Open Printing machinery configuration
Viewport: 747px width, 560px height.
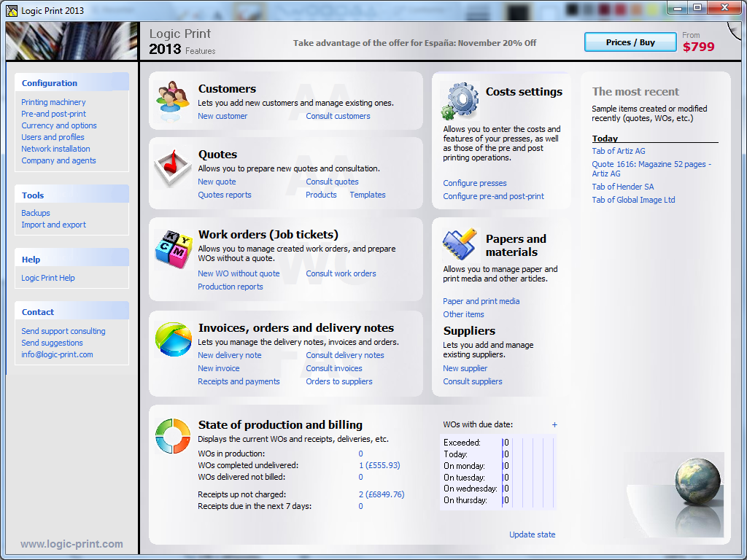(53, 102)
